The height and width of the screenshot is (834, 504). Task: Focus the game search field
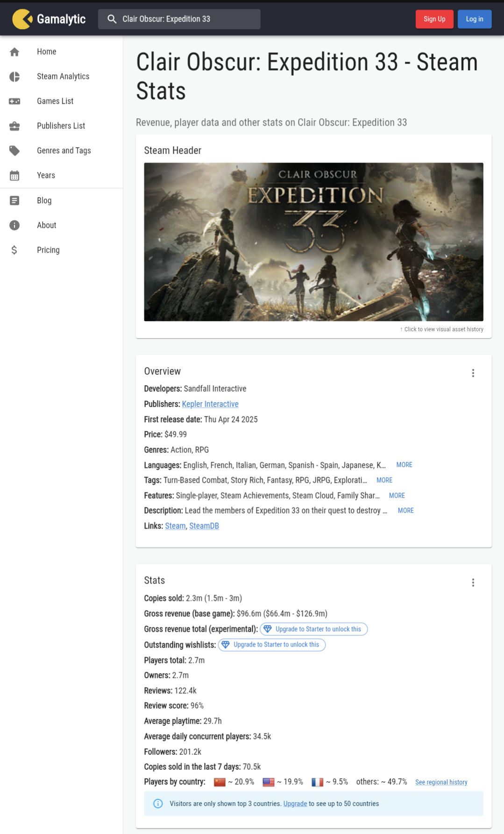click(179, 19)
